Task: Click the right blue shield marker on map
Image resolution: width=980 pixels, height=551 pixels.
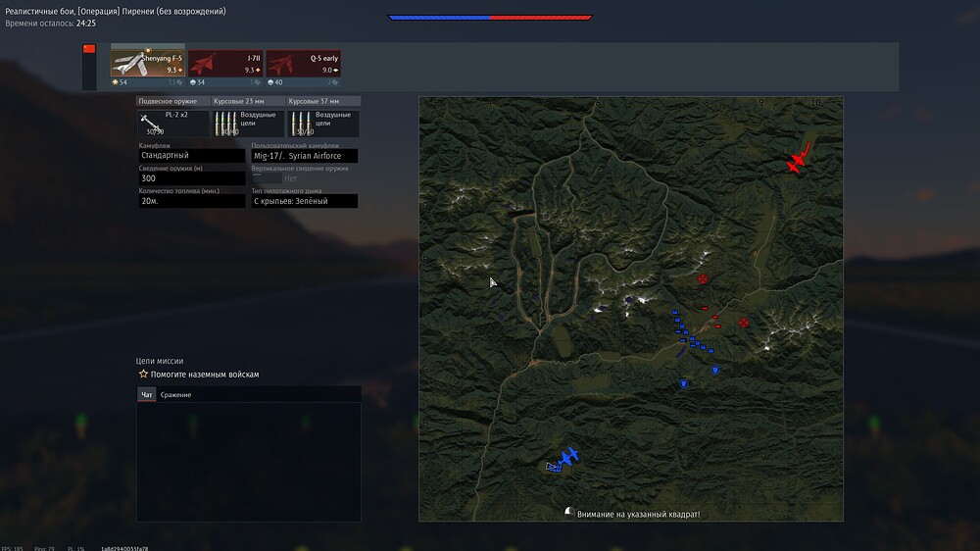Action: tap(715, 371)
